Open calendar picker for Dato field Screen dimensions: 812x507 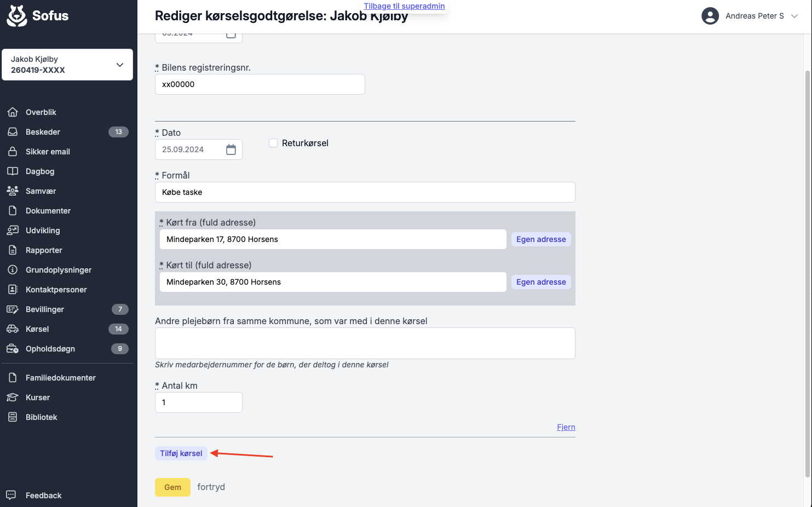pos(231,149)
